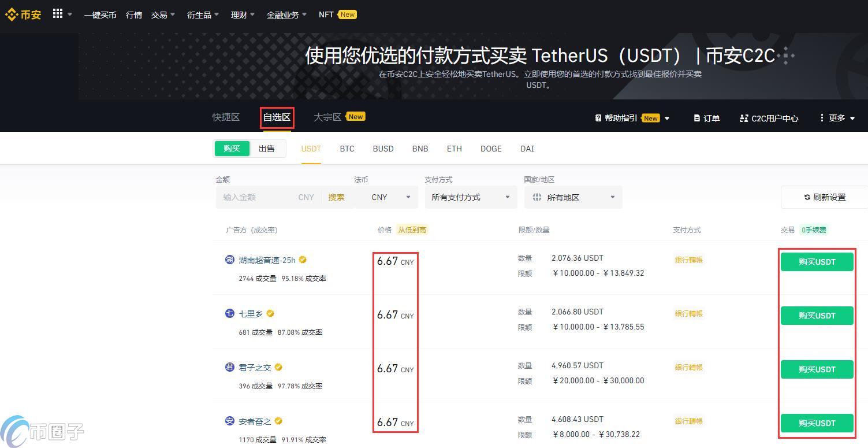
Task: Open the 所有地区 region dropdown
Action: click(573, 197)
